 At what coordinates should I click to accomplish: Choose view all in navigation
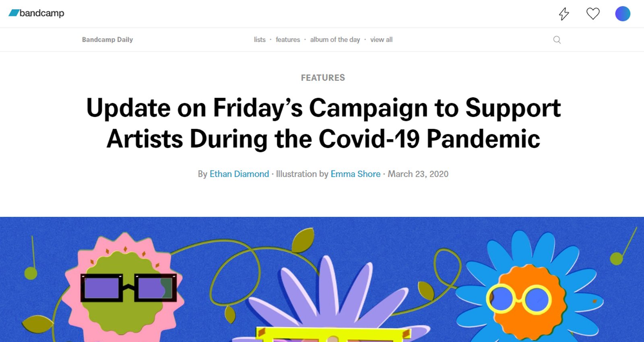click(381, 39)
